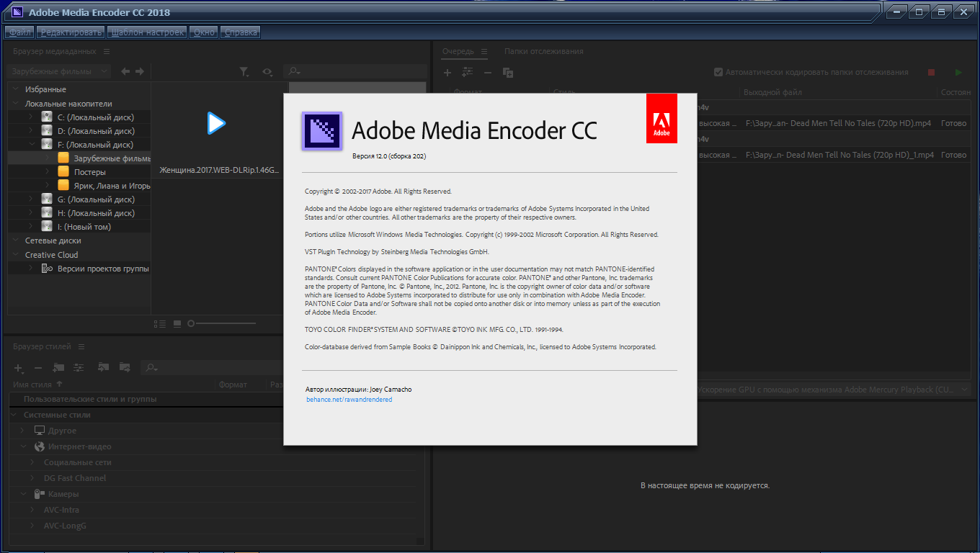This screenshot has height=553, width=980.
Task: Open the Редактировать menu
Action: click(x=71, y=32)
